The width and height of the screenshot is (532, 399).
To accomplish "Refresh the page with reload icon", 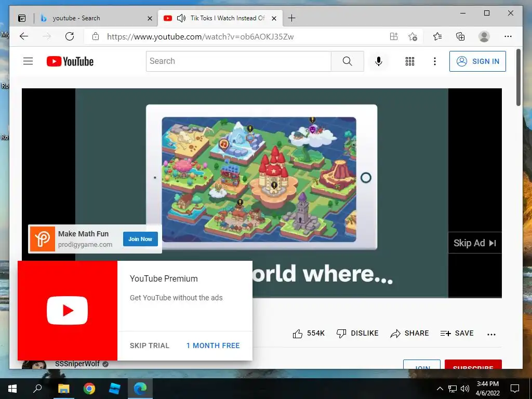I will click(x=70, y=36).
